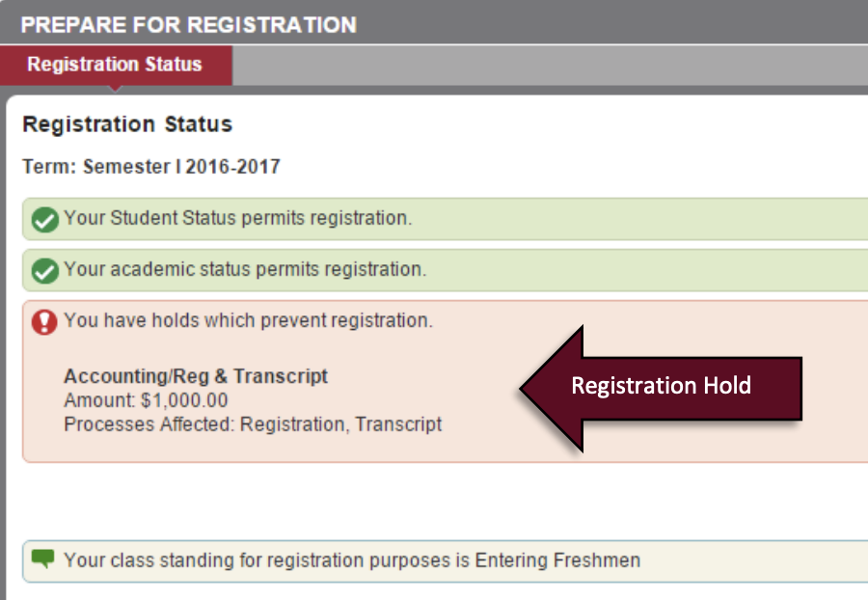
Task: Click the Registration Status tab pointer notch
Action: [x=116, y=85]
